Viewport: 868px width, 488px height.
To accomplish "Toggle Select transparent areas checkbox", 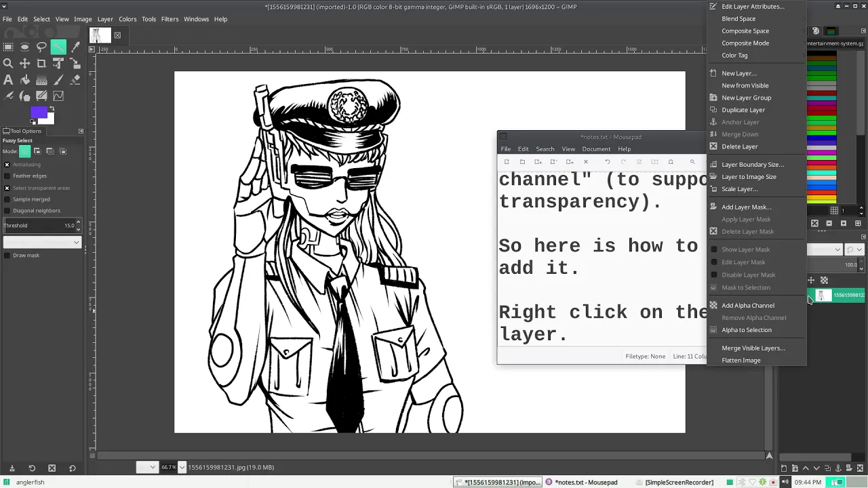I will coord(7,188).
